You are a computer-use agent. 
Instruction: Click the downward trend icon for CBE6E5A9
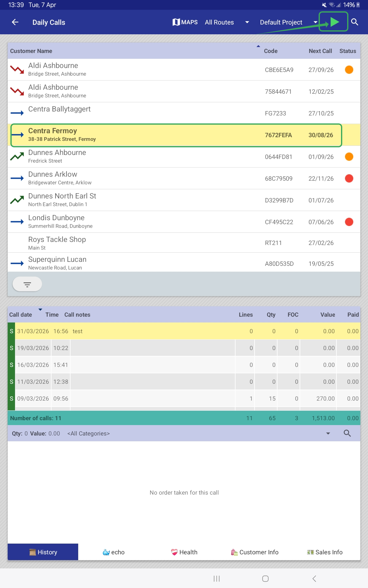pyautogui.click(x=17, y=70)
